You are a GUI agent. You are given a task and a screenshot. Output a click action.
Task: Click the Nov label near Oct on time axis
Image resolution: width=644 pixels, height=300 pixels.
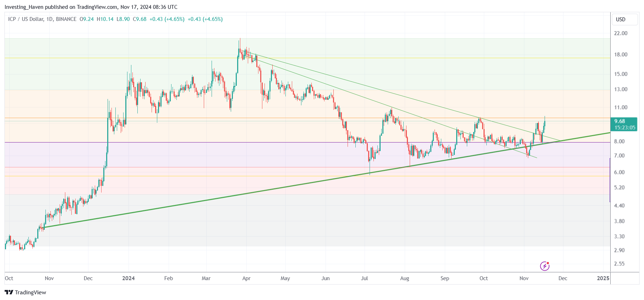(49, 278)
